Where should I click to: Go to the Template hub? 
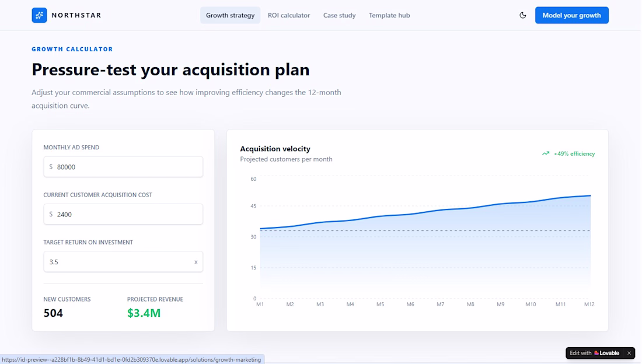[x=389, y=15]
